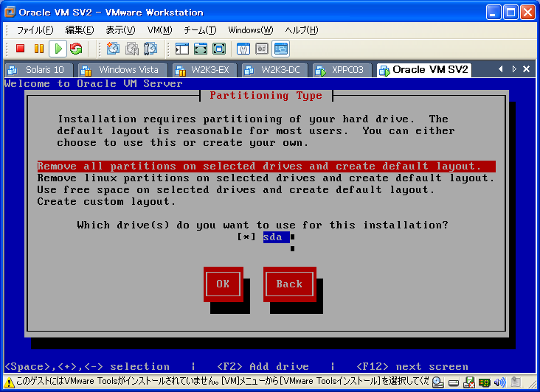Select the Oracle VM SV2 tab
Image resolution: width=540 pixels, height=392 pixels.
coord(424,70)
